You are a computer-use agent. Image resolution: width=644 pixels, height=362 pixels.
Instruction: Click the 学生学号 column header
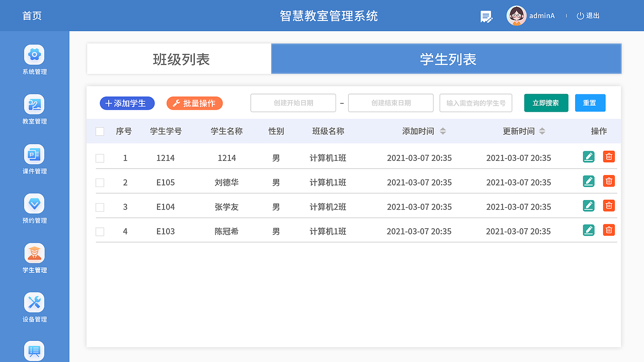pyautogui.click(x=166, y=131)
